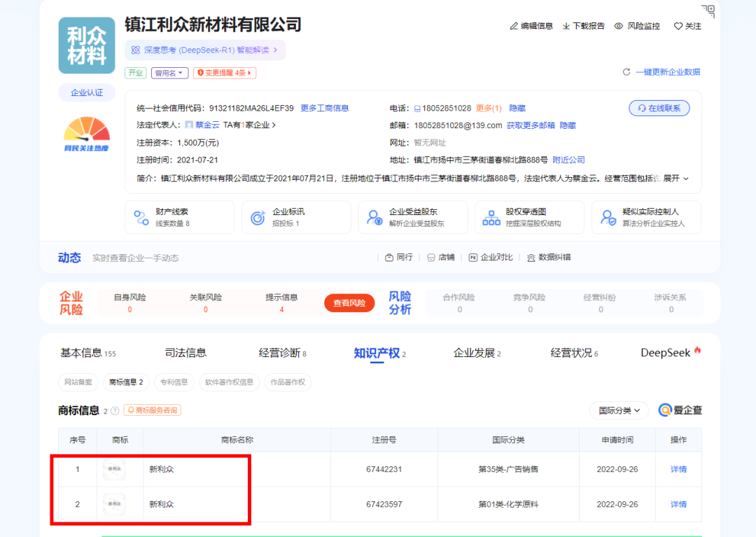Click the edit info pencil icon
The height and width of the screenshot is (537, 756).
(x=514, y=26)
